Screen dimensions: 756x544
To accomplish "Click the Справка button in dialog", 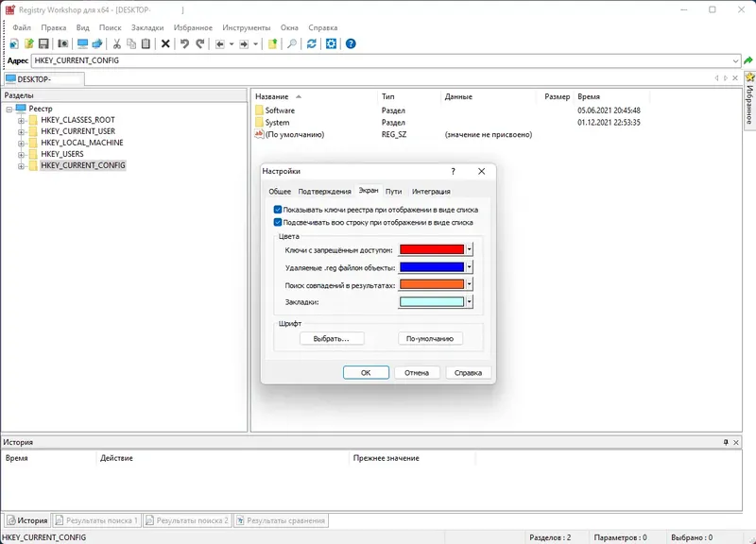I will pyautogui.click(x=468, y=372).
